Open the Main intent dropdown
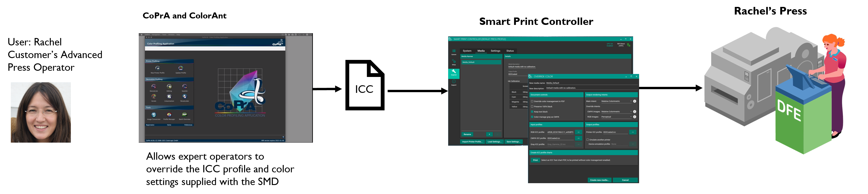Image resolution: width=868 pixels, height=194 pixels. pos(616,101)
